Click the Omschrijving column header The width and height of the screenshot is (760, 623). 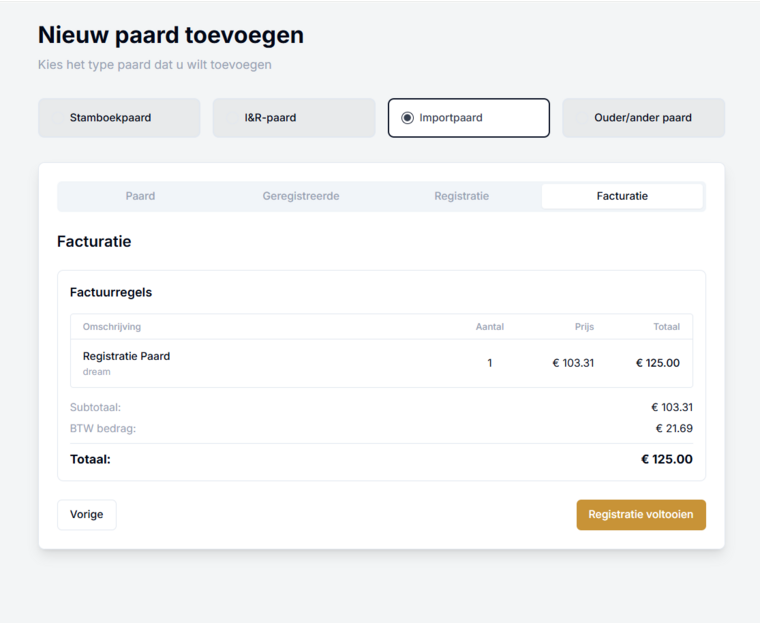coord(112,327)
